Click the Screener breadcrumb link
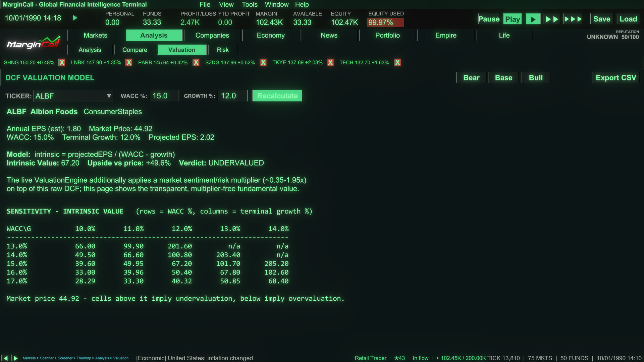644x362 pixels. 65,358
